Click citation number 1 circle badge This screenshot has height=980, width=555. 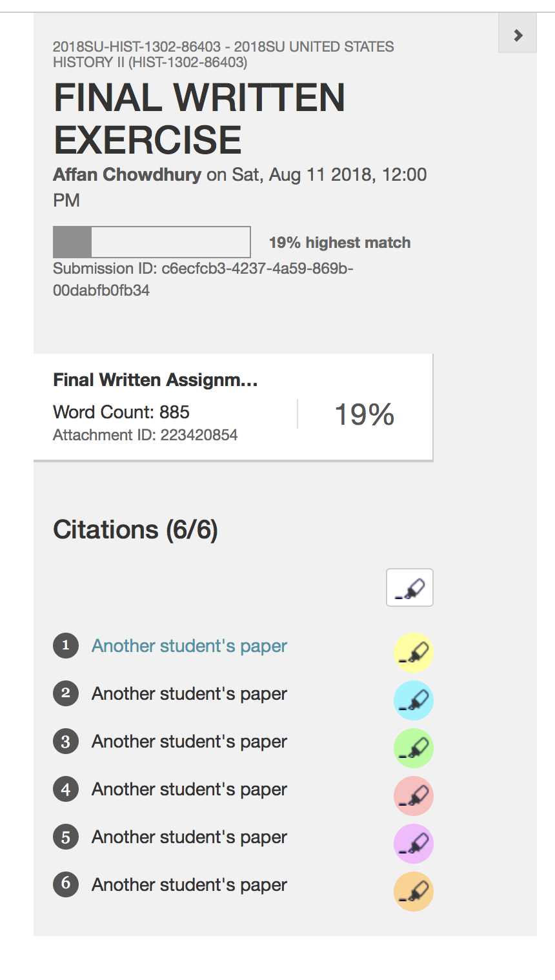(x=66, y=646)
